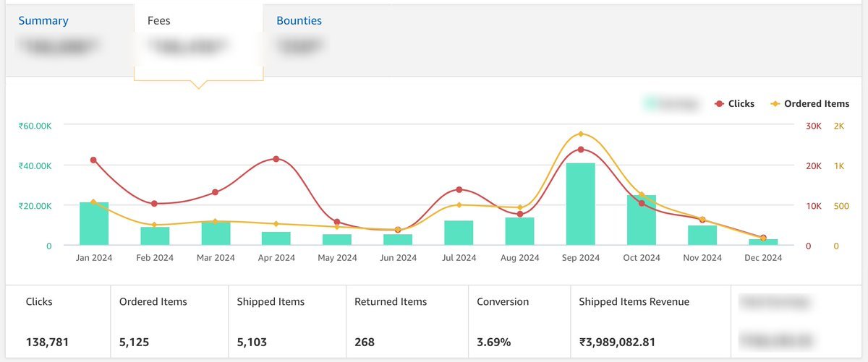Select the Fees tab

click(x=159, y=21)
